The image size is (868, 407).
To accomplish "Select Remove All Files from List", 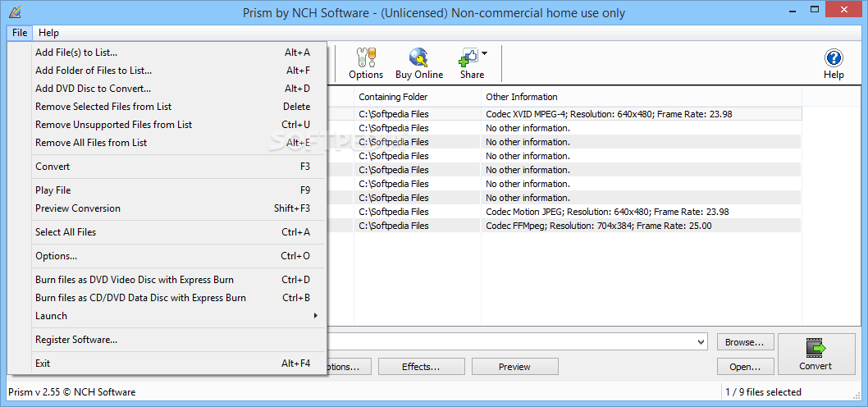I will tap(167, 142).
